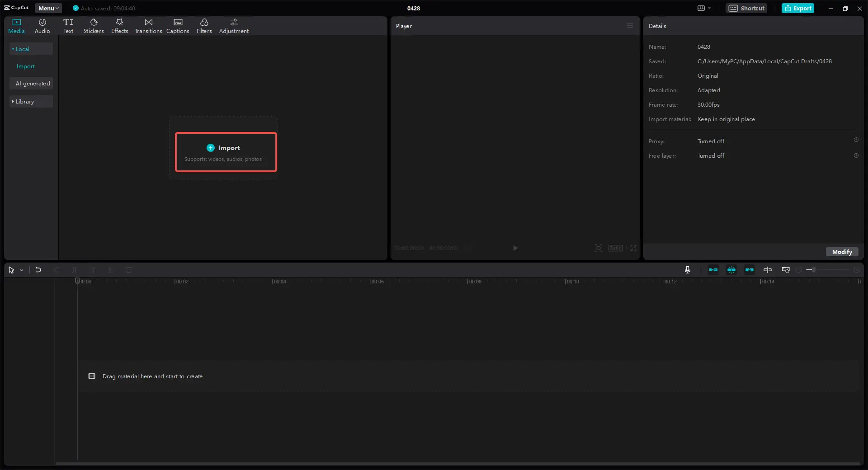
Task: Open the Effects panel
Action: point(119,25)
